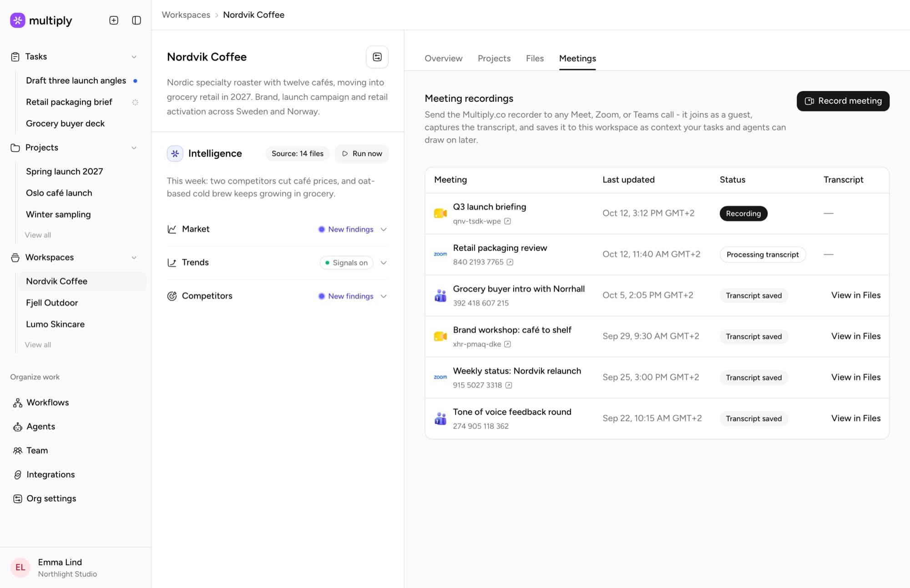
Task: Click Run now for Intelligence
Action: point(362,154)
